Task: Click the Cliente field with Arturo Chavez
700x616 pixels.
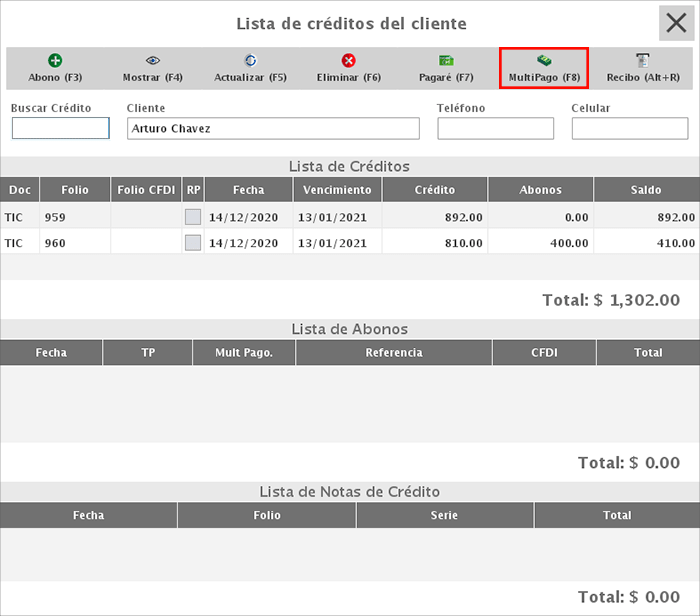Action: pos(273,129)
